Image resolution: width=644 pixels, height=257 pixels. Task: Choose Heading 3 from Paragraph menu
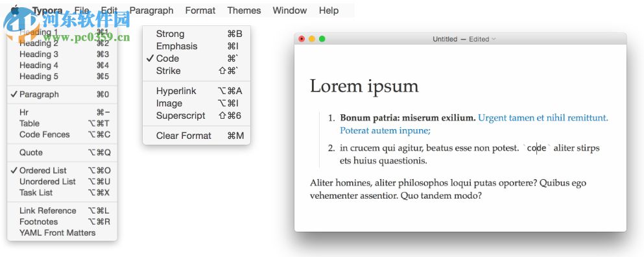62,55
